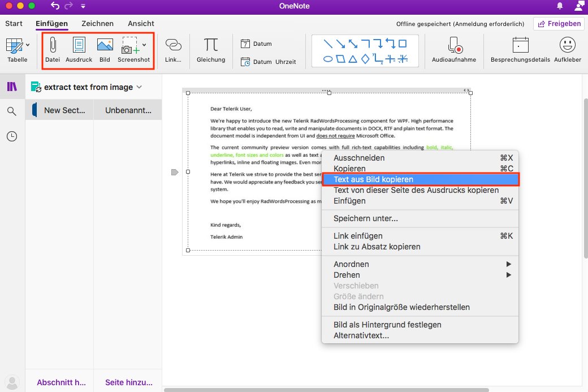Screen dimensions: 588x392
Task: Open the Unbenannt... page
Action: coord(128,110)
